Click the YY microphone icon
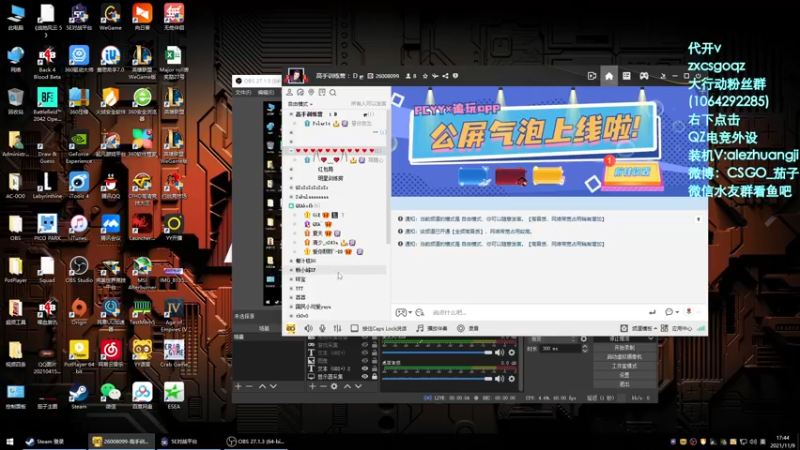Screen dimensions: 800x450 (322, 329)
